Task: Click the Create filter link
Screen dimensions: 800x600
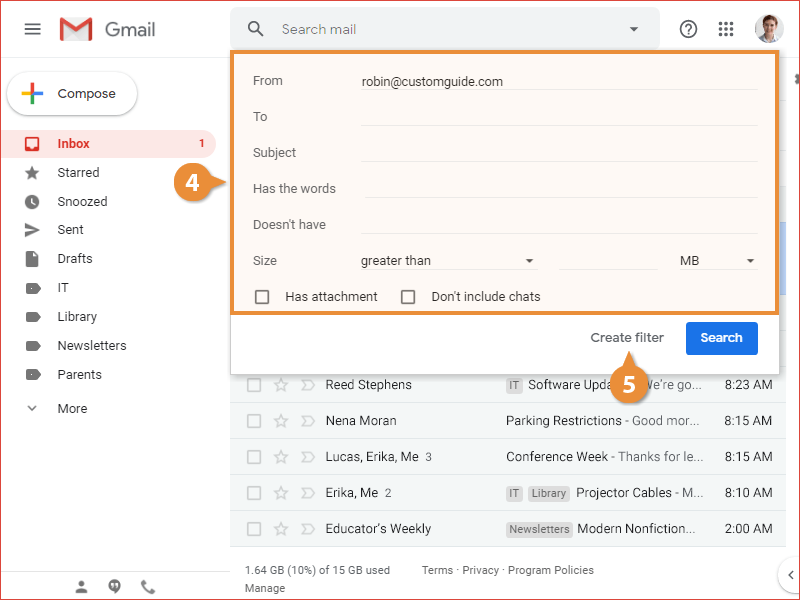Action: coord(626,338)
